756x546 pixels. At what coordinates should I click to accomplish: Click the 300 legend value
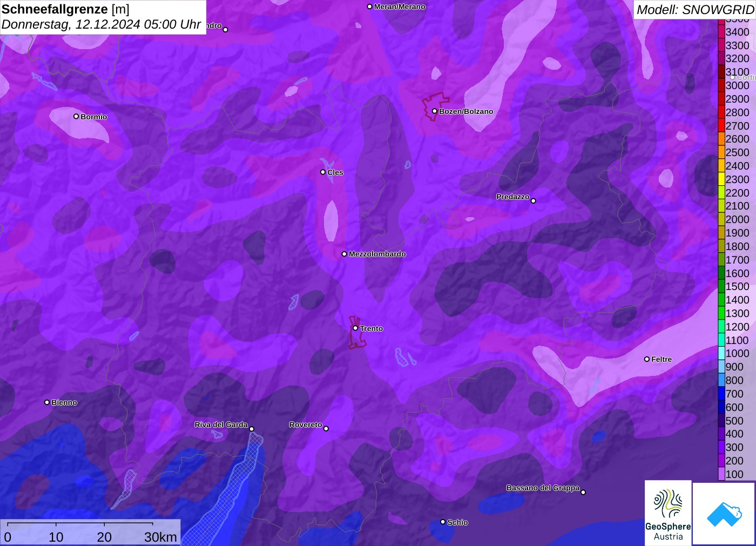coord(734,447)
